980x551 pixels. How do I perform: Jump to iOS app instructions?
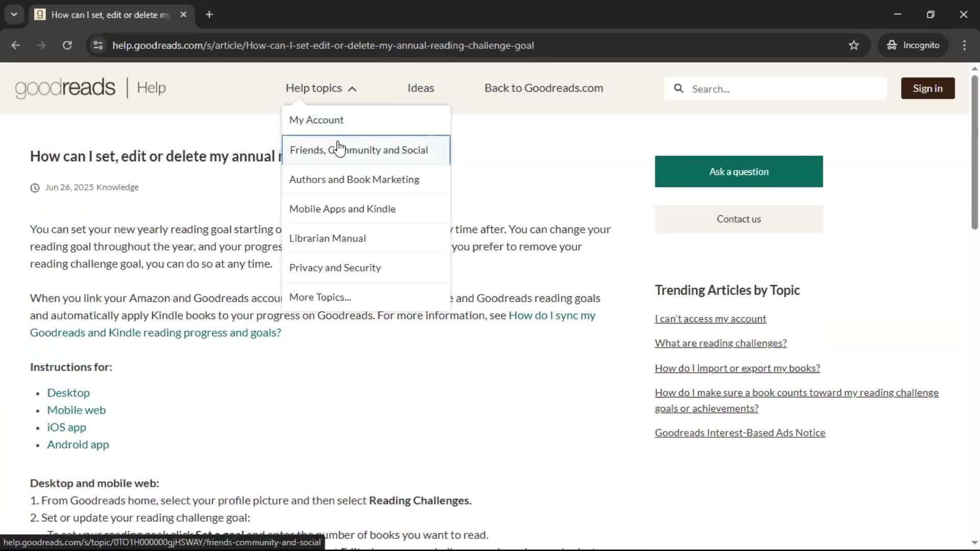(x=66, y=428)
